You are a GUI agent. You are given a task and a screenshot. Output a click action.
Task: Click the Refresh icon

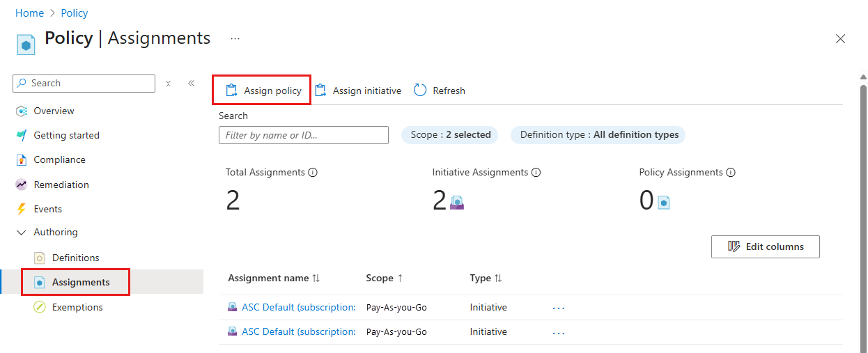420,91
